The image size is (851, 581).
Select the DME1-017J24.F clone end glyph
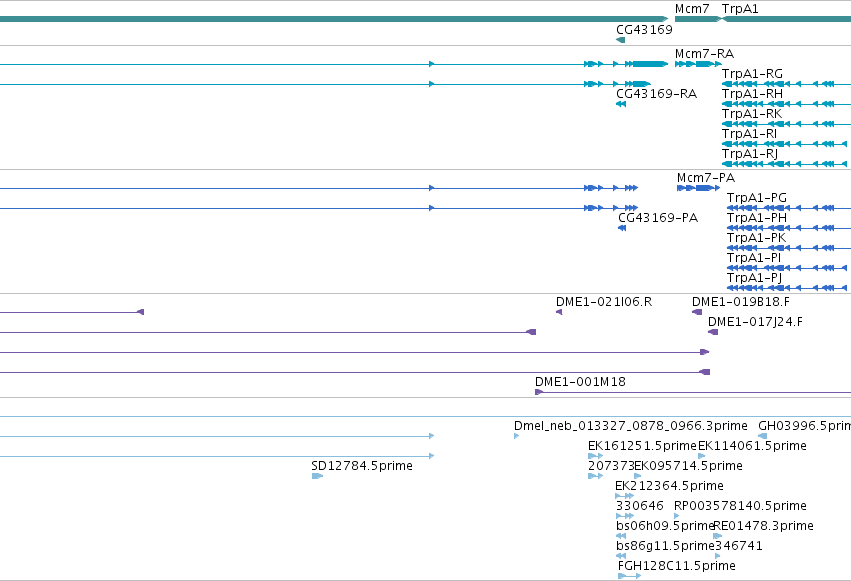click(x=713, y=332)
